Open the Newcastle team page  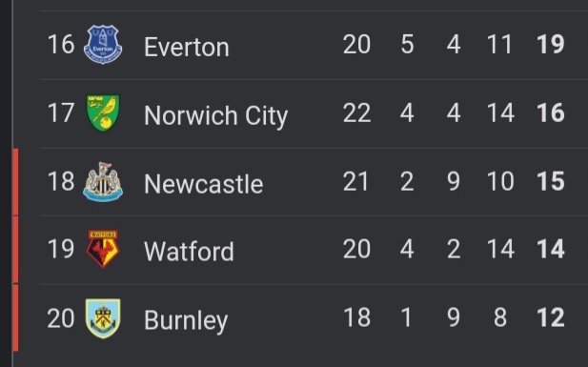click(x=204, y=184)
